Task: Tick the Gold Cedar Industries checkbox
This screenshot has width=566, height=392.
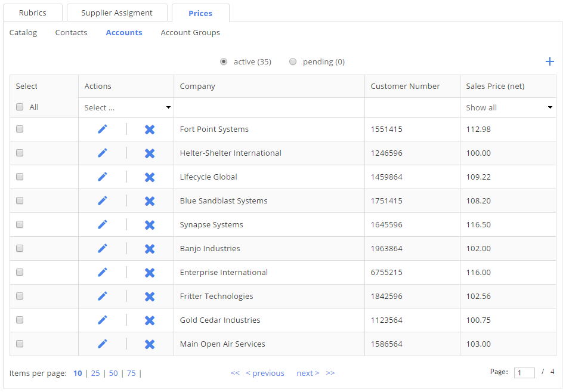Action: [x=20, y=320]
